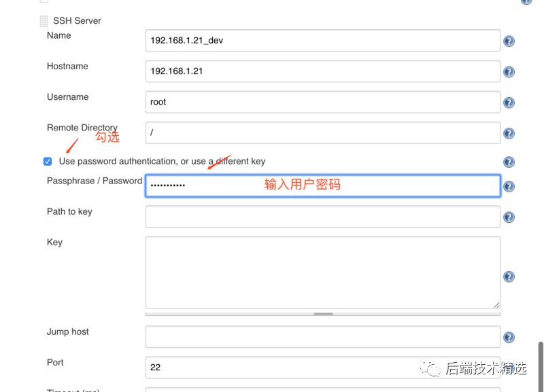The height and width of the screenshot is (392, 544).
Task: Click the Passphrase / Password label
Action: (95, 181)
